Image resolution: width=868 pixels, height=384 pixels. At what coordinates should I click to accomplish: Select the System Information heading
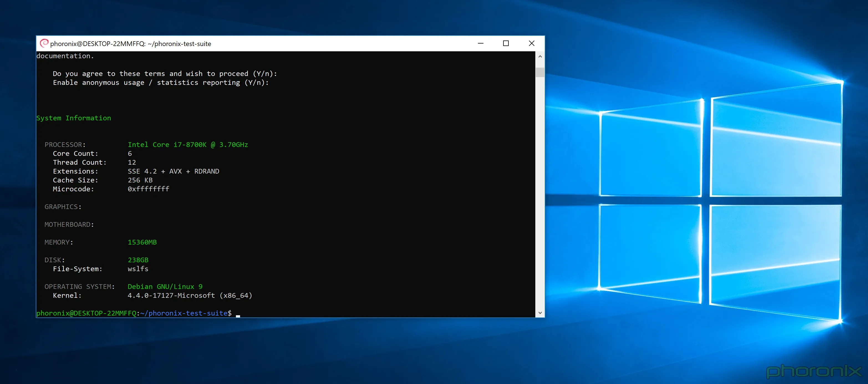tap(74, 118)
